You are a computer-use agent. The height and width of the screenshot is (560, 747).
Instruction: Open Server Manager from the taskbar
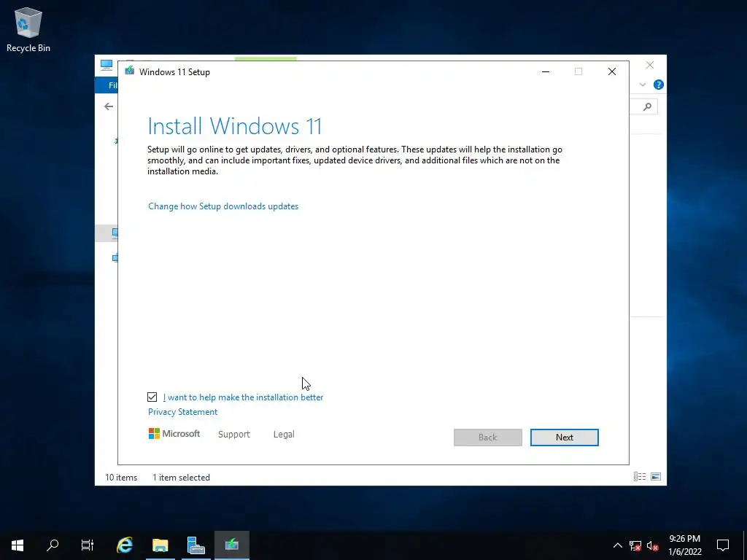coord(196,545)
